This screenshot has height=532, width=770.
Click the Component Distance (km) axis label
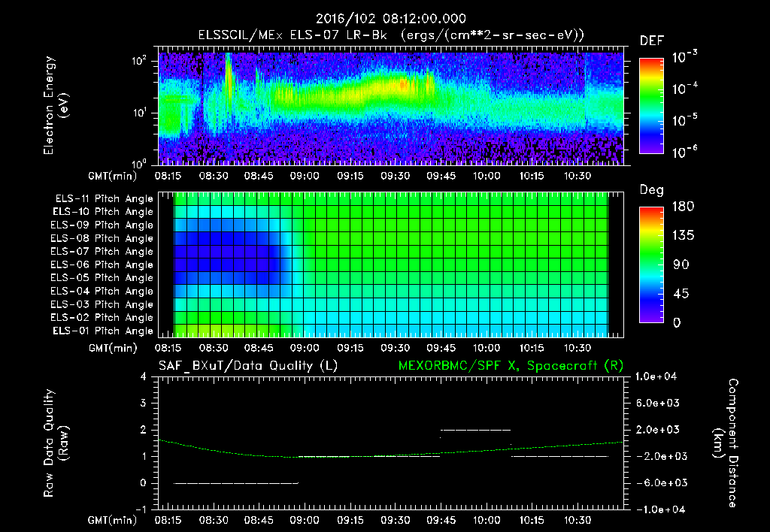pos(726,443)
